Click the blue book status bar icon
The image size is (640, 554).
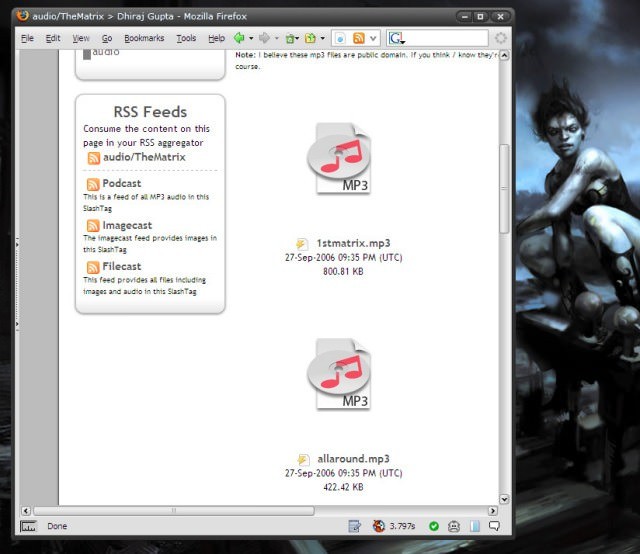[474, 526]
